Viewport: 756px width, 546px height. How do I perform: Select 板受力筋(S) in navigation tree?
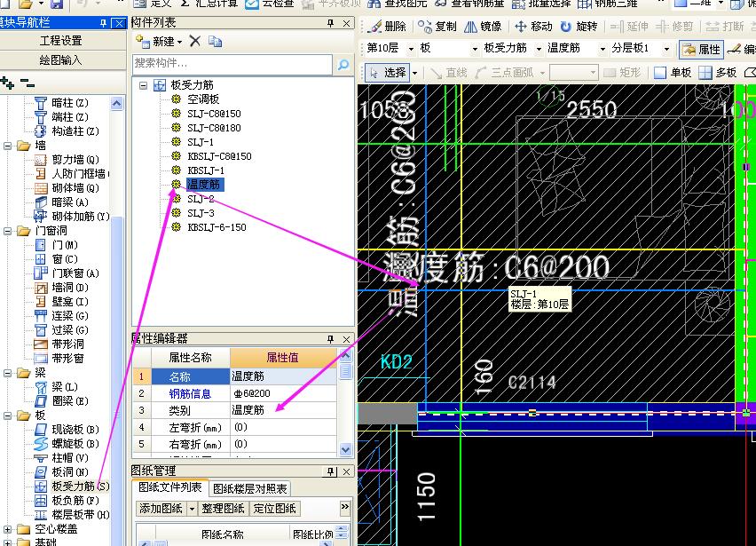(81, 487)
